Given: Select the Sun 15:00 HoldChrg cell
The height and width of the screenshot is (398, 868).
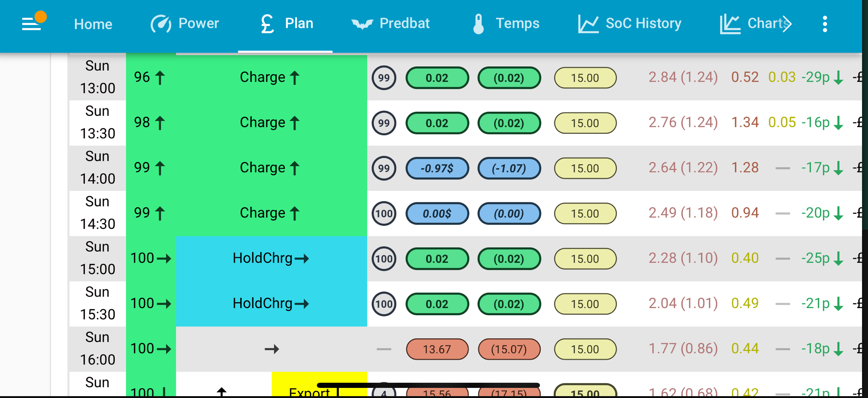Looking at the screenshot, I should [x=271, y=258].
